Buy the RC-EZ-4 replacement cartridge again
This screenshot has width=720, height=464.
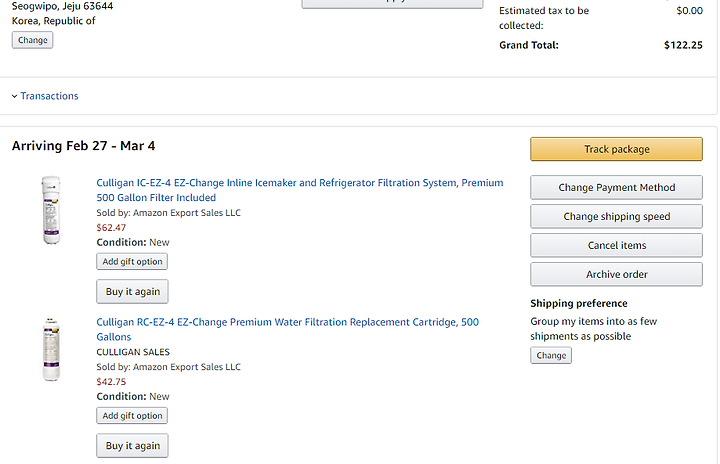tap(133, 446)
